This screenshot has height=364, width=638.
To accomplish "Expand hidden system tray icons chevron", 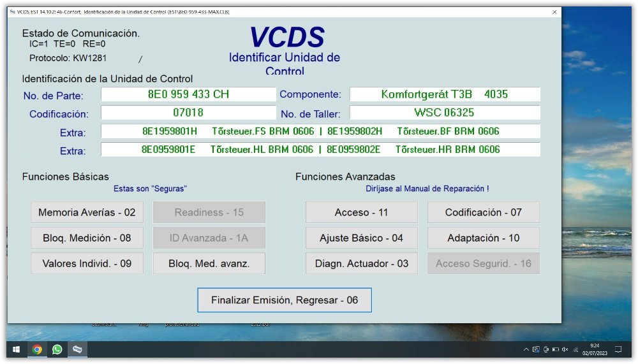I will tap(526, 349).
